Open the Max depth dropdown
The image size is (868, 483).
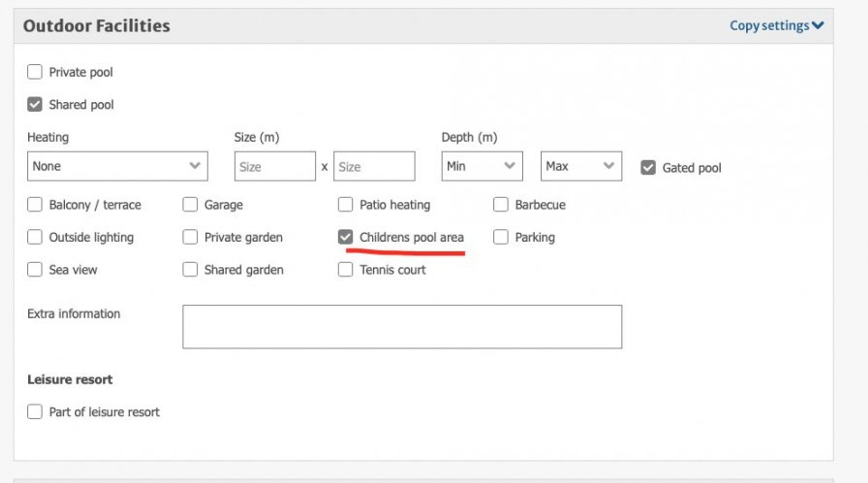581,166
